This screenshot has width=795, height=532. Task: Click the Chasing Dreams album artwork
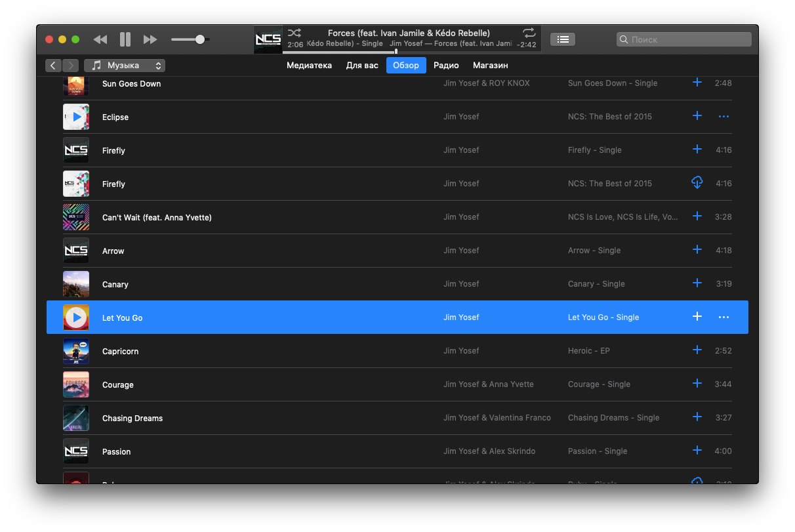[x=76, y=418]
